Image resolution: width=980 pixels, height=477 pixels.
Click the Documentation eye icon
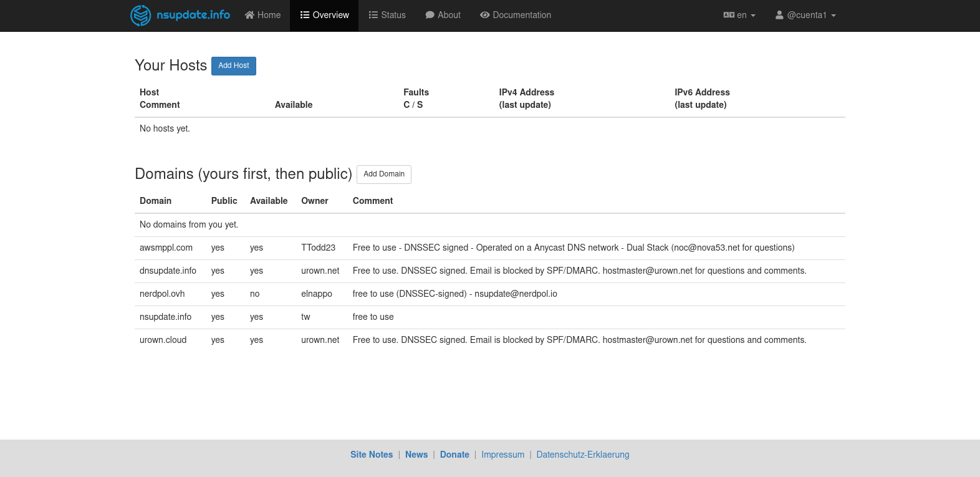[484, 15]
